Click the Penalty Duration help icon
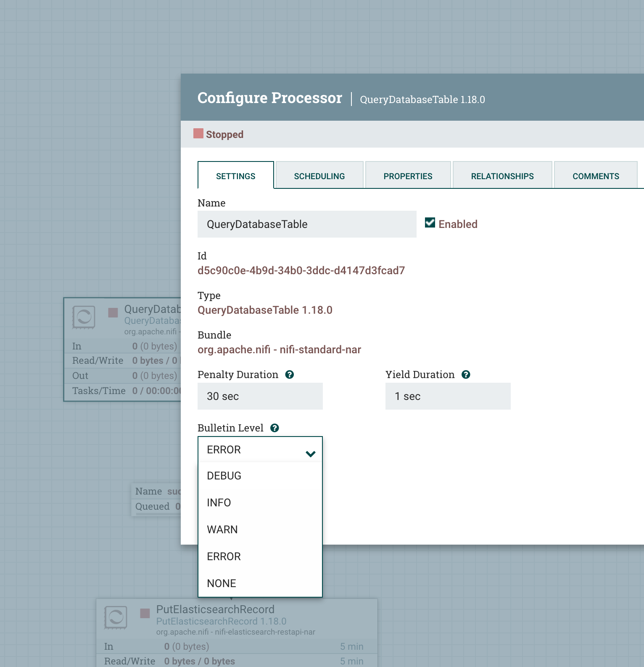This screenshot has height=667, width=644. pos(290,375)
